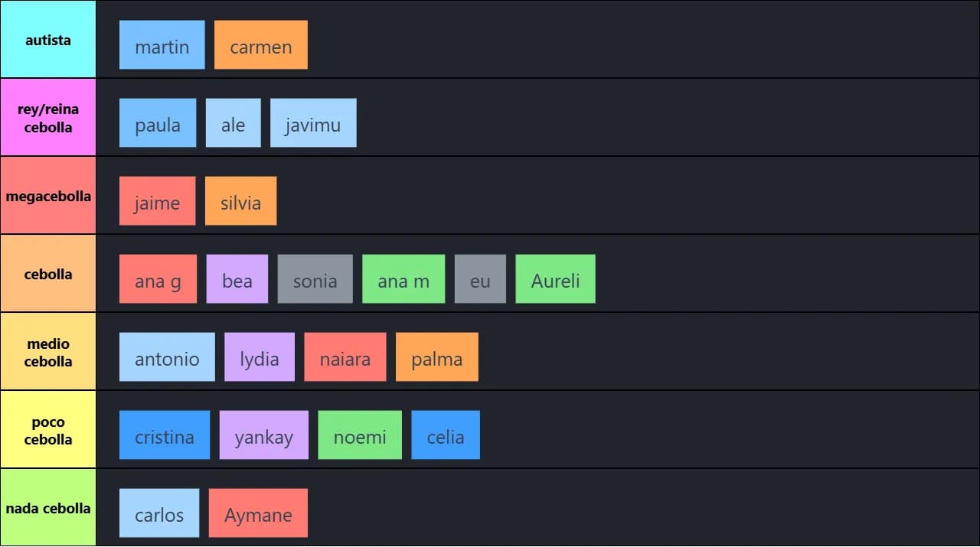Select the purple 'yankay' tile
This screenshot has height=547, width=980.
coord(263,435)
